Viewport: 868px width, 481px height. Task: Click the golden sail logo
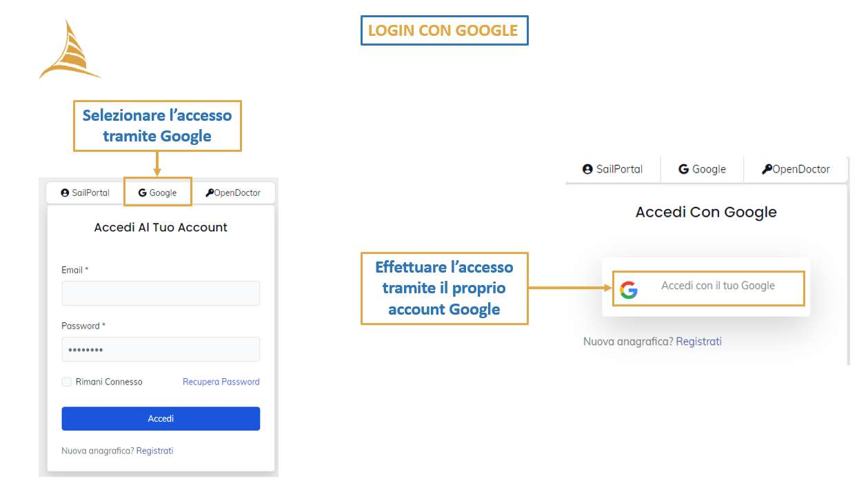click(x=70, y=50)
